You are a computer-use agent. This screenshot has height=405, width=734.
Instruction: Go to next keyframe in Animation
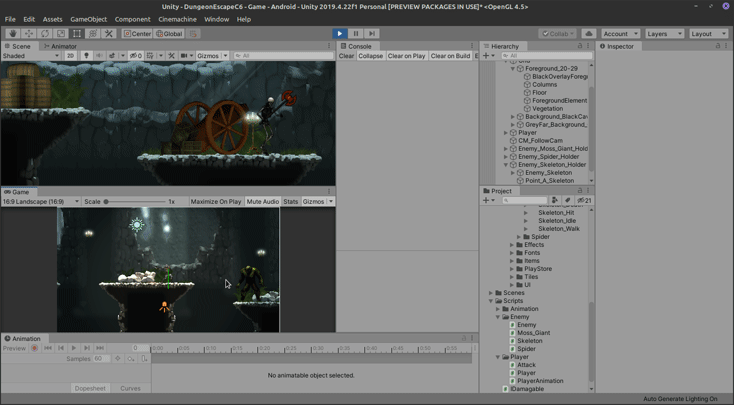(87, 348)
